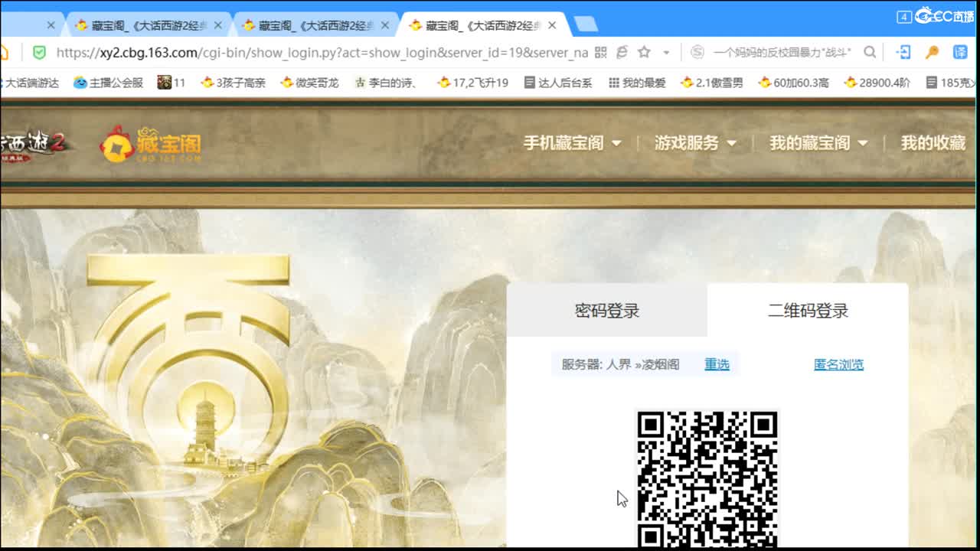This screenshot has width=980, height=551.
Task: Click the blue scan-login extension icon
Action: [x=902, y=54]
